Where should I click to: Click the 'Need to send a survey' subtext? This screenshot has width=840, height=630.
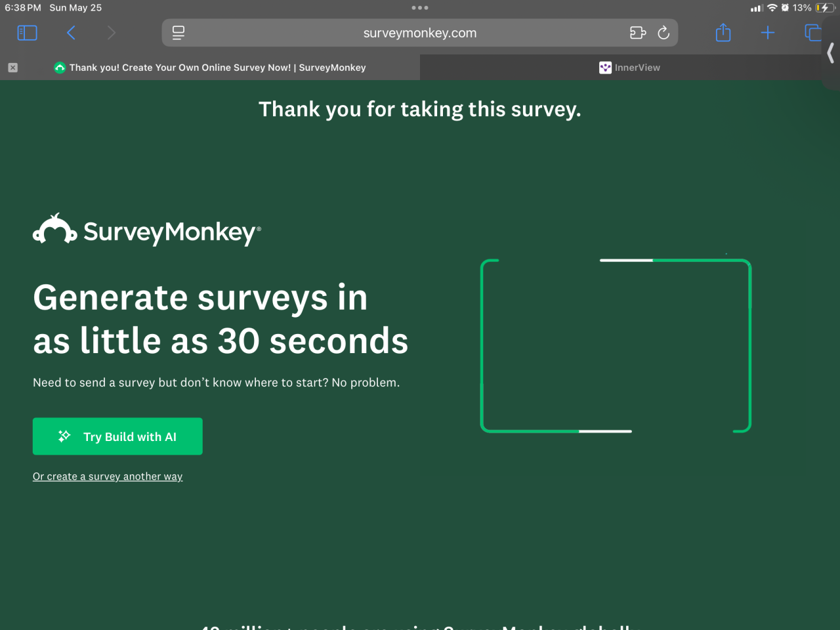point(217,383)
